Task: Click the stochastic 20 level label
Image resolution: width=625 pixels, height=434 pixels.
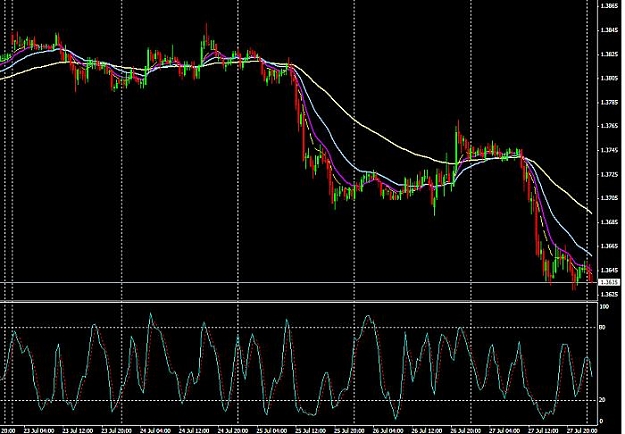Action: pyautogui.click(x=602, y=400)
